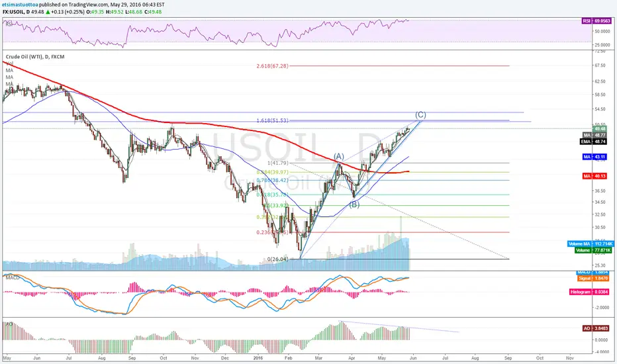Viewport: 617px width, 364px height.
Task: Click the Mar marker on time axis
Action: click(318, 358)
